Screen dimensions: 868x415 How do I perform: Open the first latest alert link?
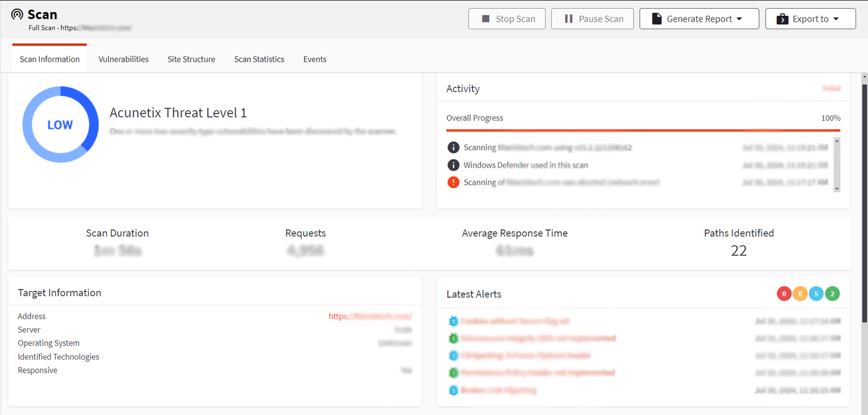click(515, 321)
